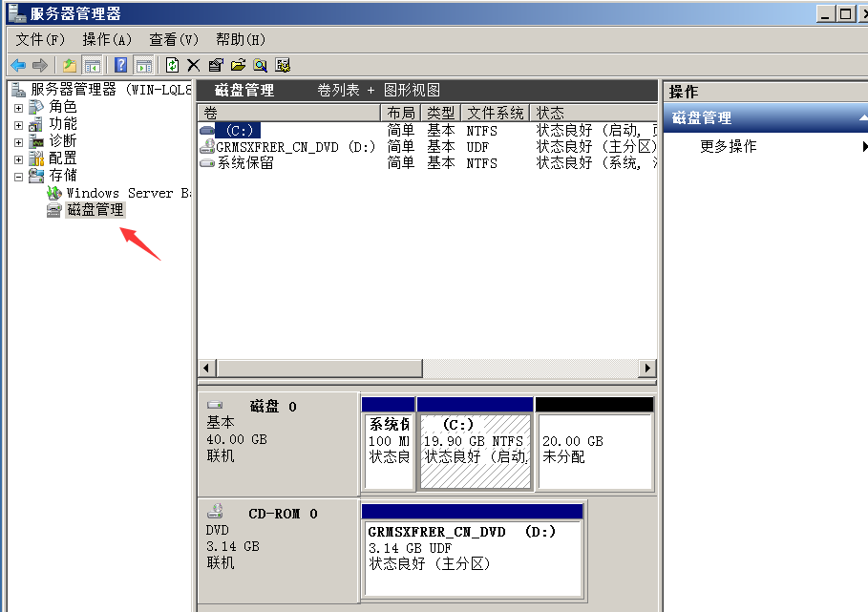This screenshot has width=868, height=612.
Task: Select 存储 in the tree
Action: coord(63,175)
